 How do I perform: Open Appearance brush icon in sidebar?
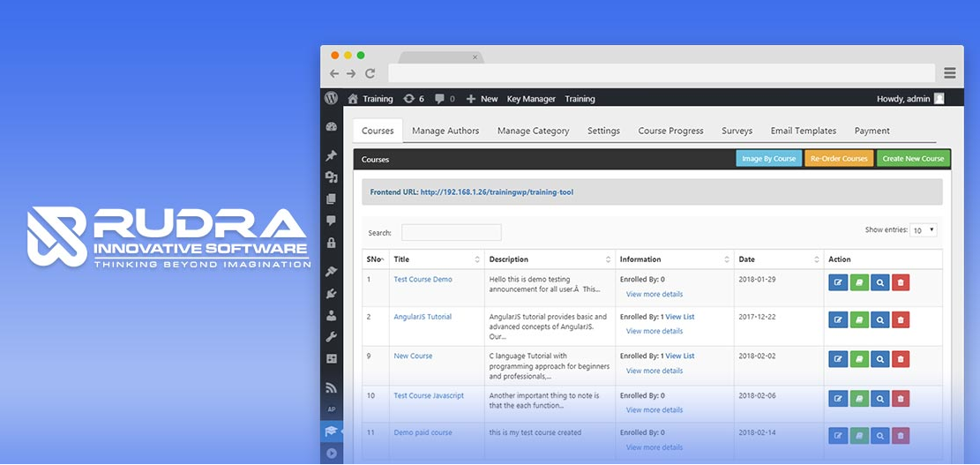[332, 271]
